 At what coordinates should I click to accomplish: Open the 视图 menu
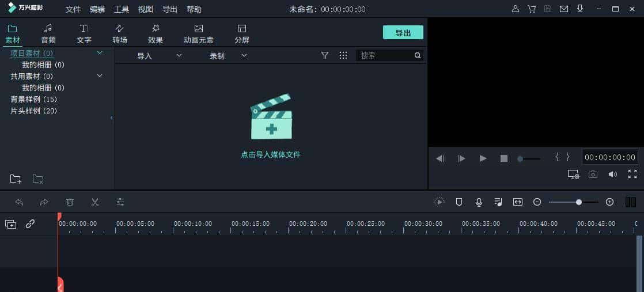146,9
